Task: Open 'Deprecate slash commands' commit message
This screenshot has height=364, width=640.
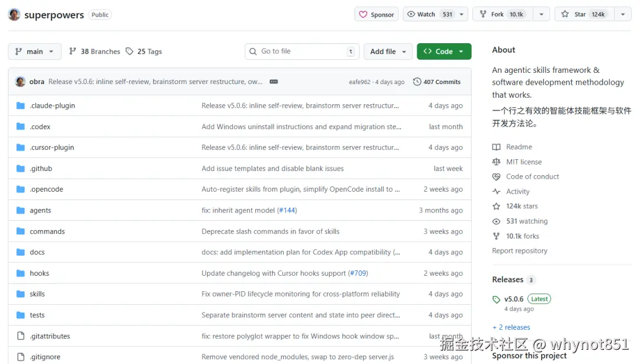Action: (x=271, y=231)
